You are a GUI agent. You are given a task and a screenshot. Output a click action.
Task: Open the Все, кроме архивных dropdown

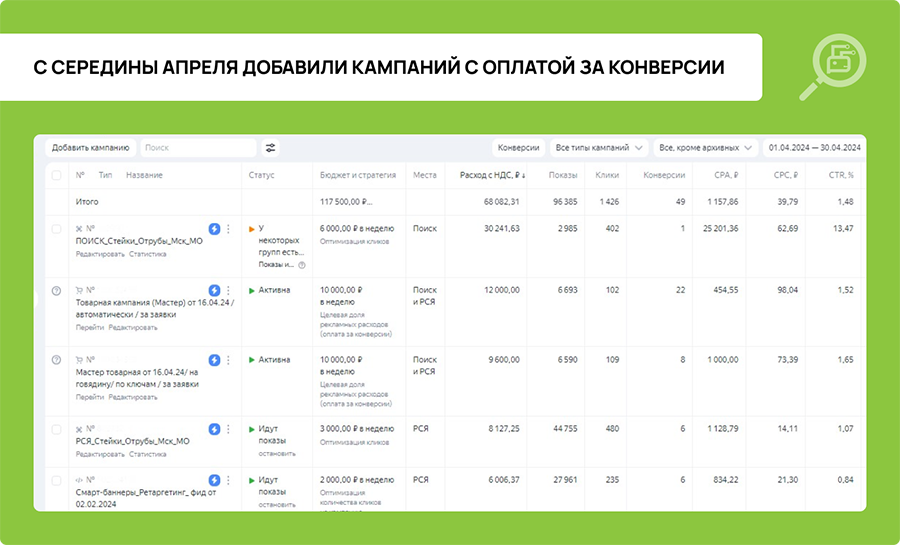coord(705,148)
